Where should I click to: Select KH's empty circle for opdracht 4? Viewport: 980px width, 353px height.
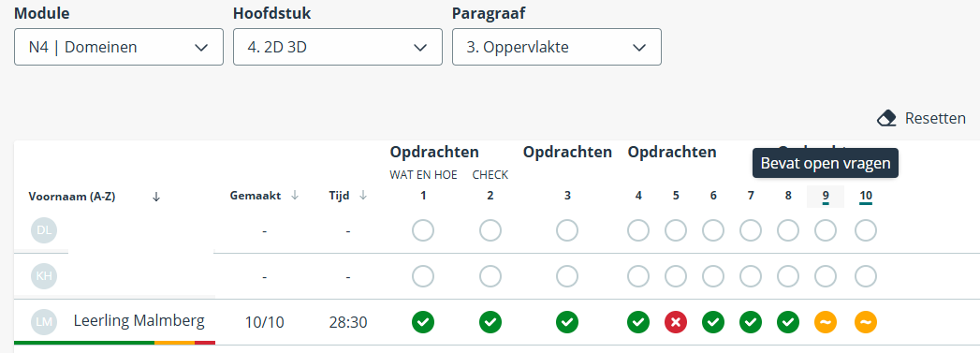click(x=638, y=276)
